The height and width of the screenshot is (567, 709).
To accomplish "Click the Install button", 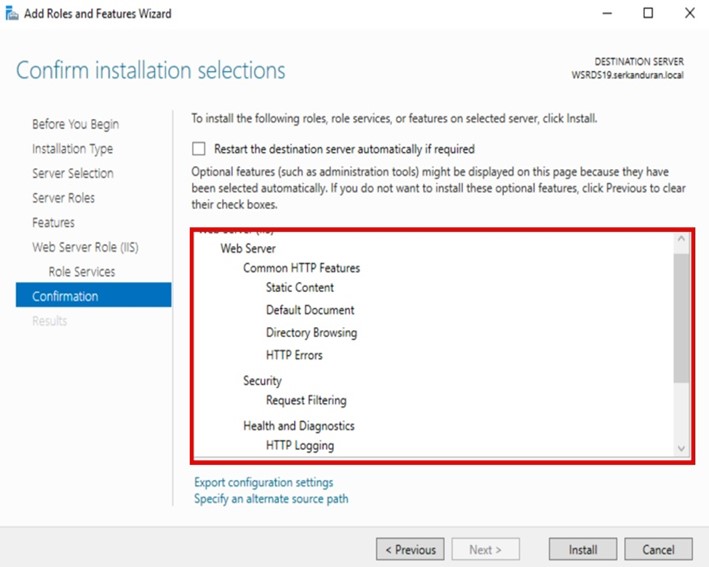I will 583,549.
